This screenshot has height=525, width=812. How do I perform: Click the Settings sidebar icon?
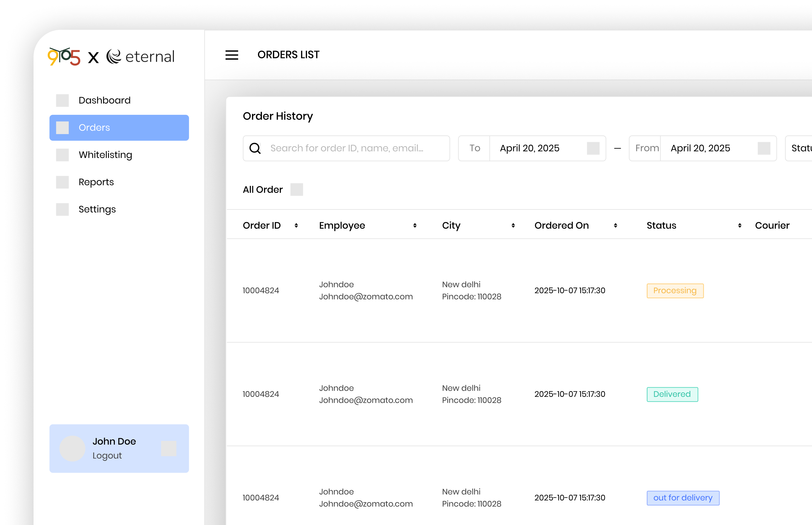coord(62,210)
